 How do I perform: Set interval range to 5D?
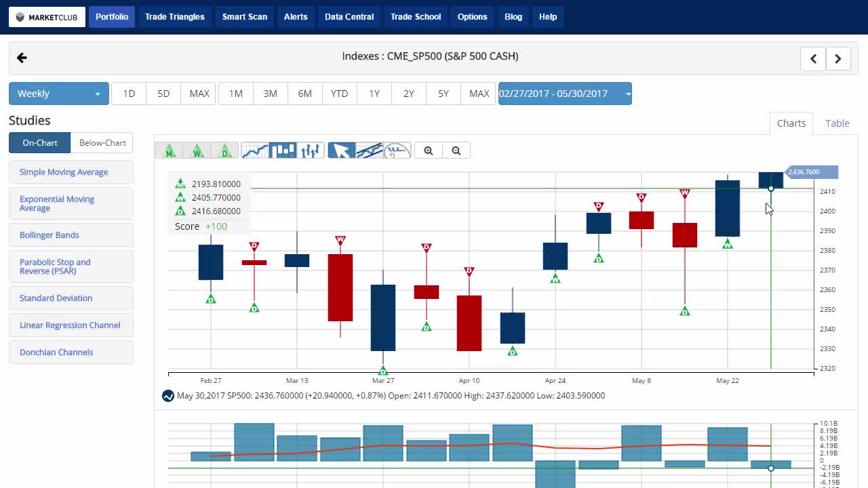pyautogui.click(x=163, y=94)
